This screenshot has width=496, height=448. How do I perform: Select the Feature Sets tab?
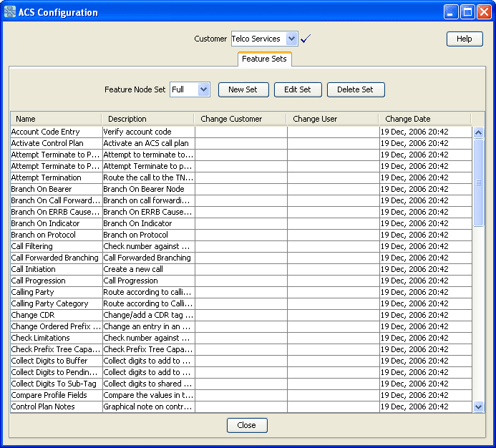[264, 59]
